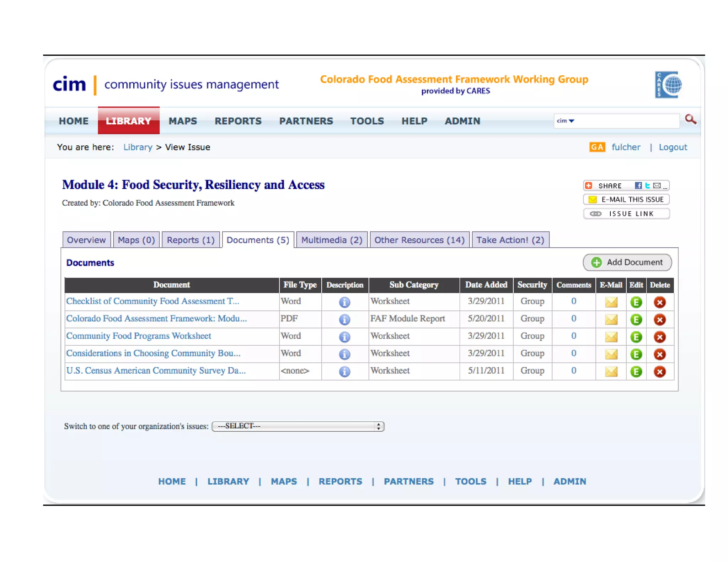Image resolution: width=728 pixels, height=562 pixels.
Task: Click the Logout link
Action: (673, 147)
